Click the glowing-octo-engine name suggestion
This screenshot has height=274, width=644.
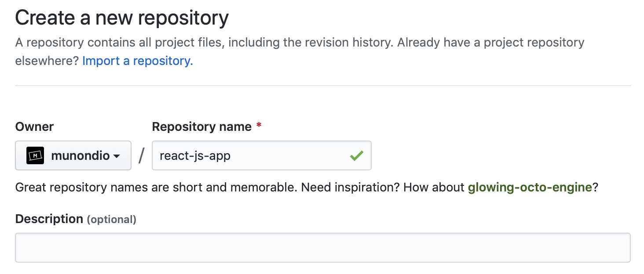pos(530,187)
